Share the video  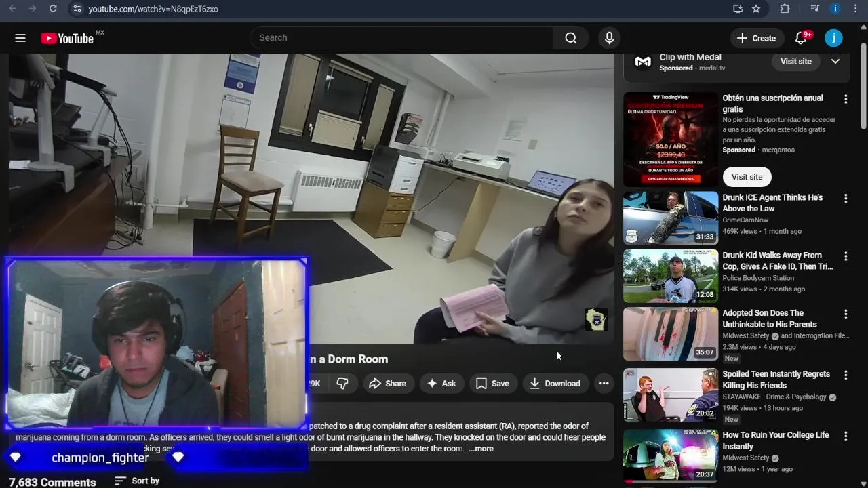pos(387,384)
